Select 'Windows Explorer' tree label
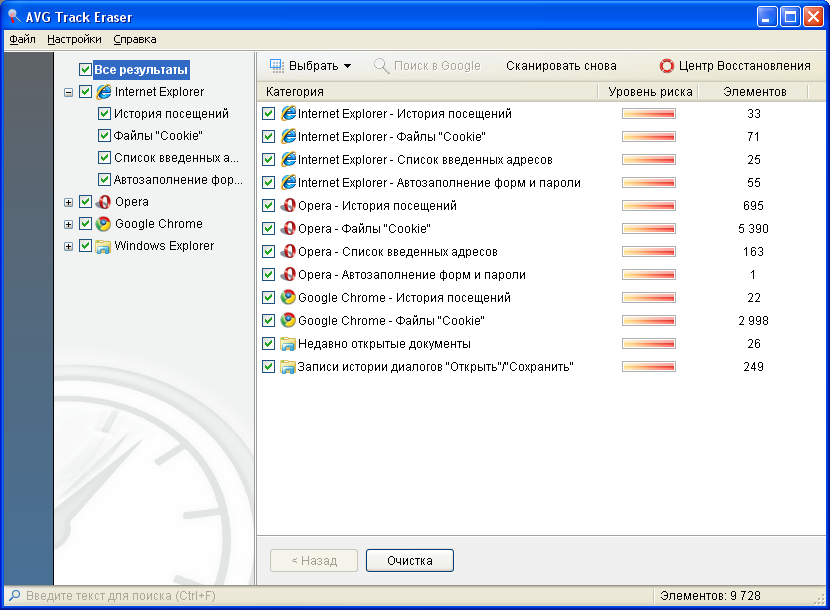The image size is (830, 610). 164,246
